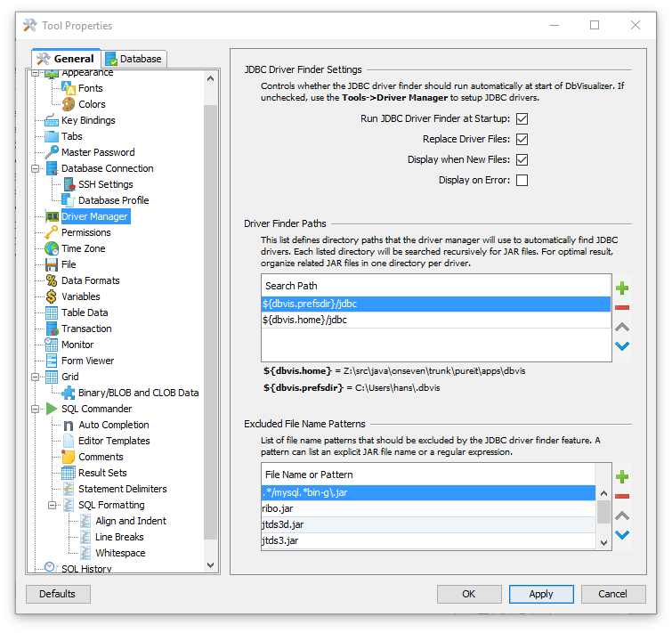Click blue down arrow beside Search Path list
The height and width of the screenshot is (633, 672).
tap(622, 346)
